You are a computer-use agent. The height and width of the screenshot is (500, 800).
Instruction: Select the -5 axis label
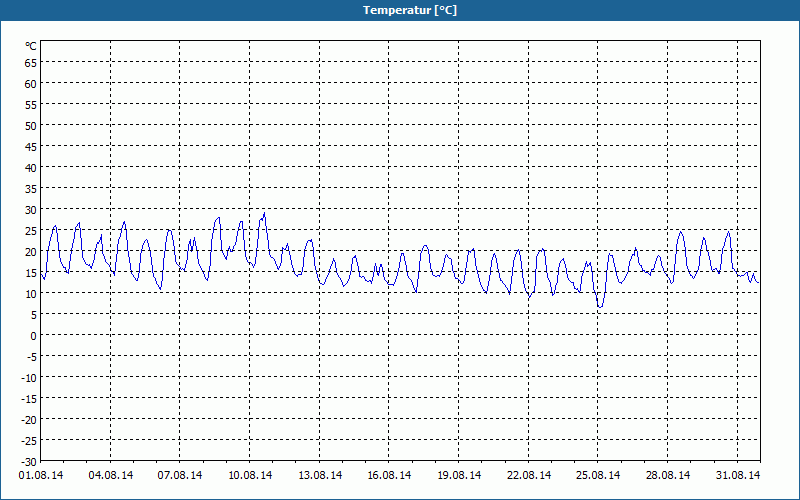[x=32, y=357]
